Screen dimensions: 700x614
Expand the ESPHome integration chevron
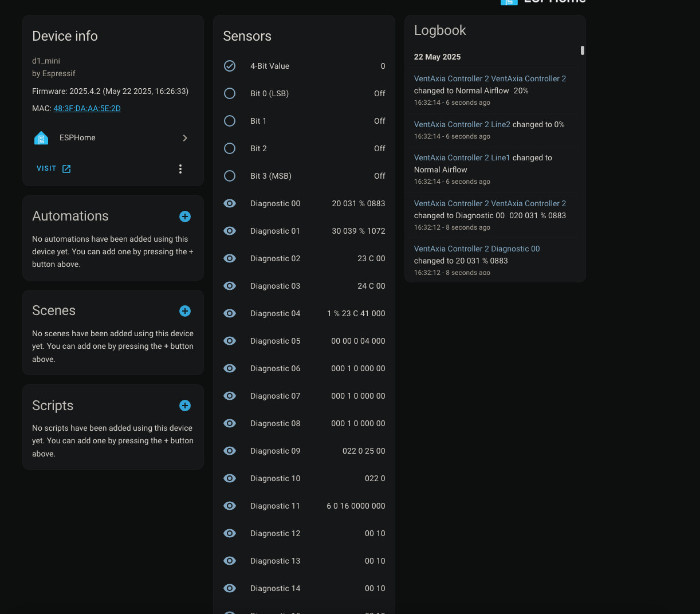(x=185, y=138)
